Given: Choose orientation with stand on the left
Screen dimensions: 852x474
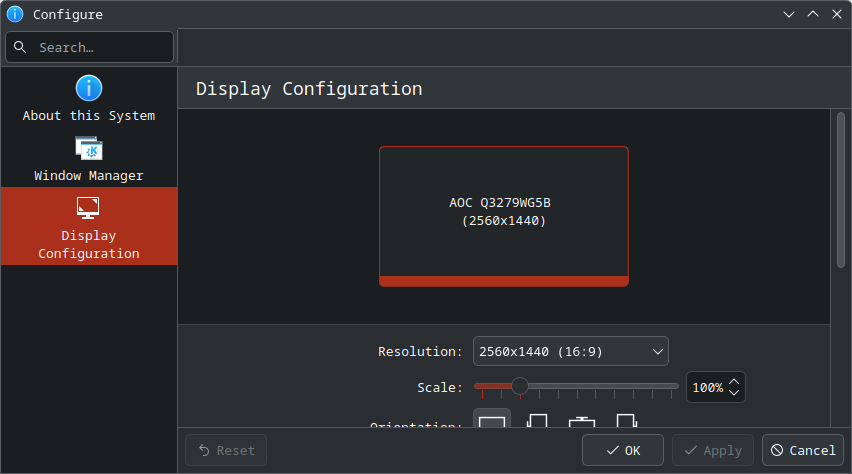Looking at the screenshot, I should pyautogui.click(x=537, y=420).
